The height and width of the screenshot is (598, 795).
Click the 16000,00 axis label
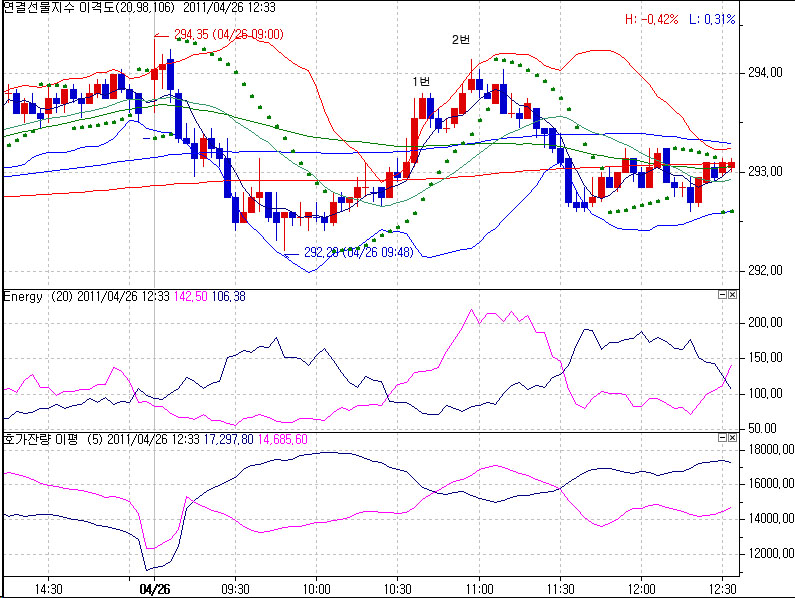[x=770, y=484]
